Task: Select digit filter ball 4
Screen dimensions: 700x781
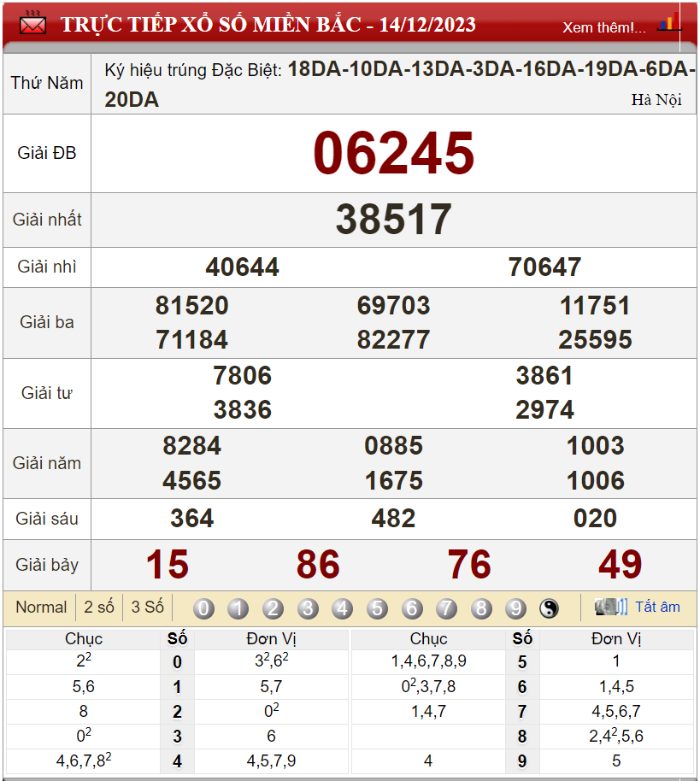Action: 342,608
